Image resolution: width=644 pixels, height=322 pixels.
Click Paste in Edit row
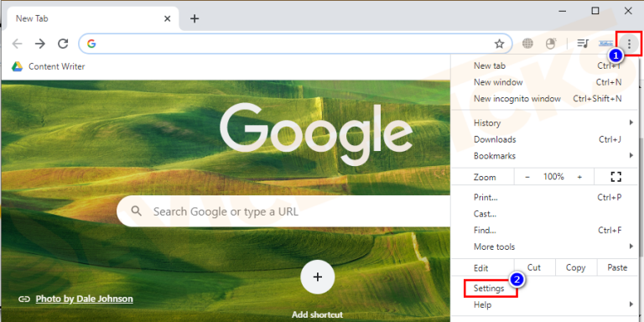point(617,267)
